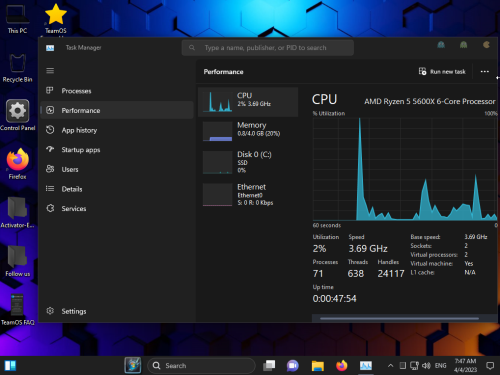Screen dimensions: 500x375
Task: Open Firefox from the taskbar
Action: pos(341,366)
